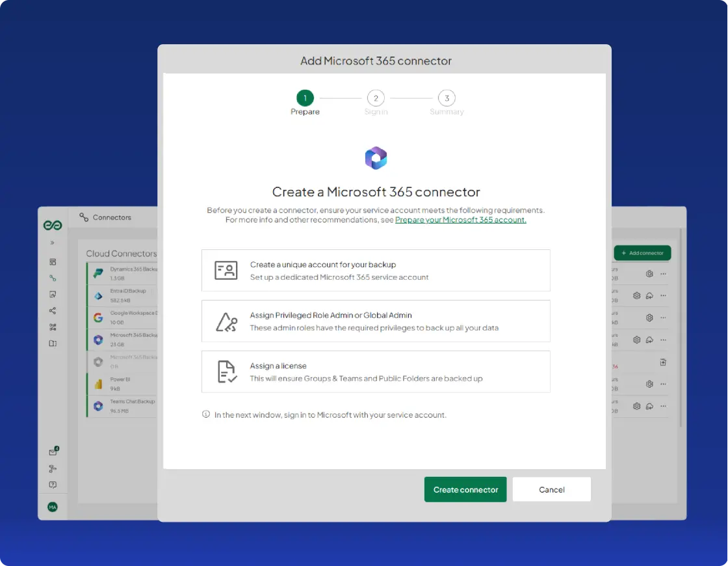Open the mail inbox icon with badge 4
This screenshot has width=728, height=566.
[x=53, y=451]
